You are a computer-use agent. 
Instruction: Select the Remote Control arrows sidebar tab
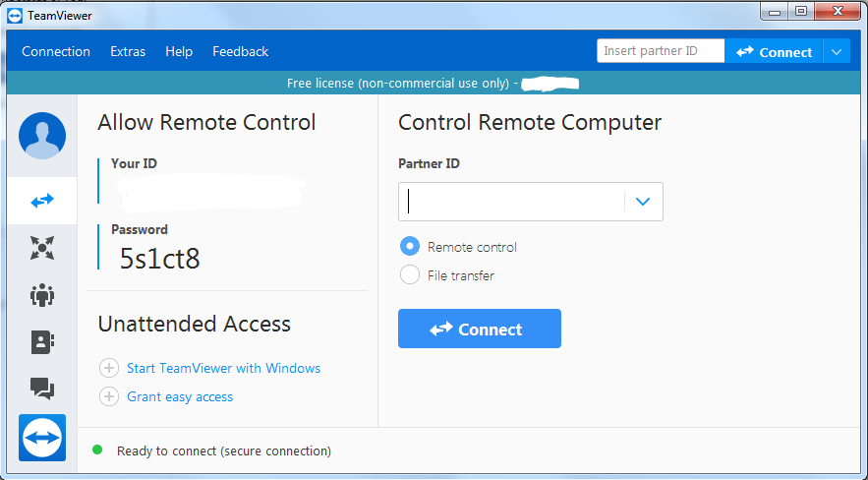point(42,201)
